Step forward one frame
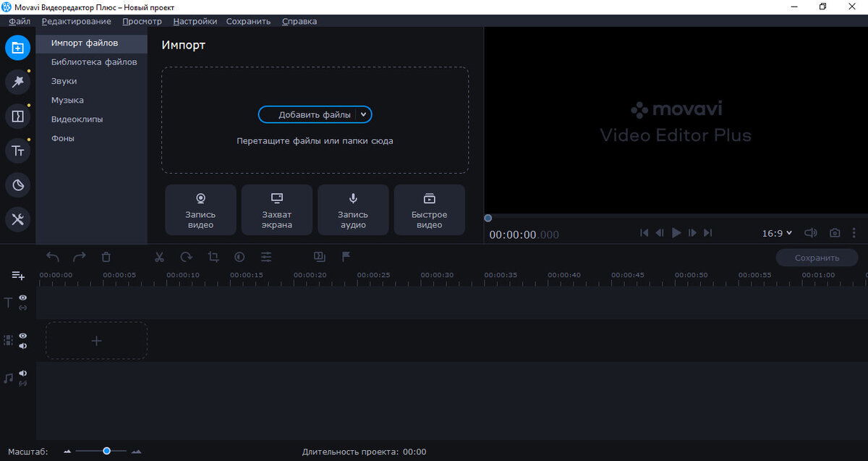 [692, 233]
